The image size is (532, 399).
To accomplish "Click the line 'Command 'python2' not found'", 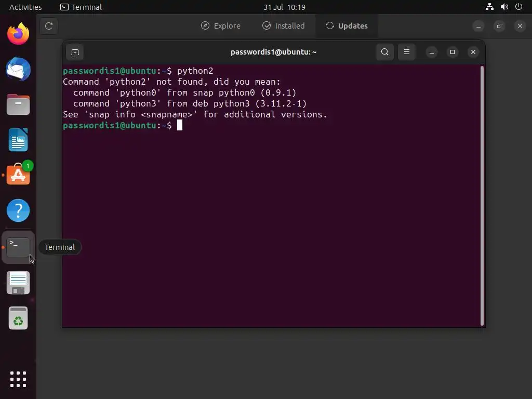I will [171, 82].
